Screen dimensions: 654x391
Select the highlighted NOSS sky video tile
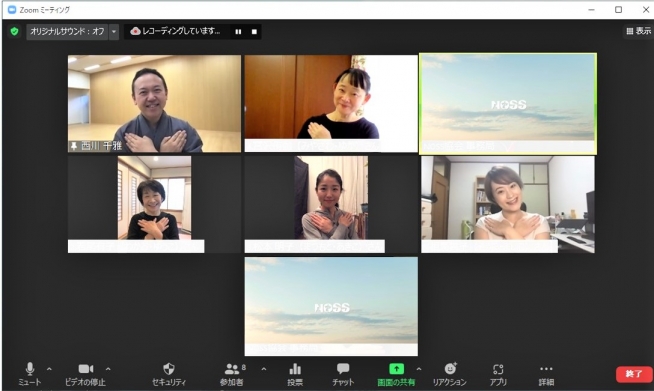point(508,103)
